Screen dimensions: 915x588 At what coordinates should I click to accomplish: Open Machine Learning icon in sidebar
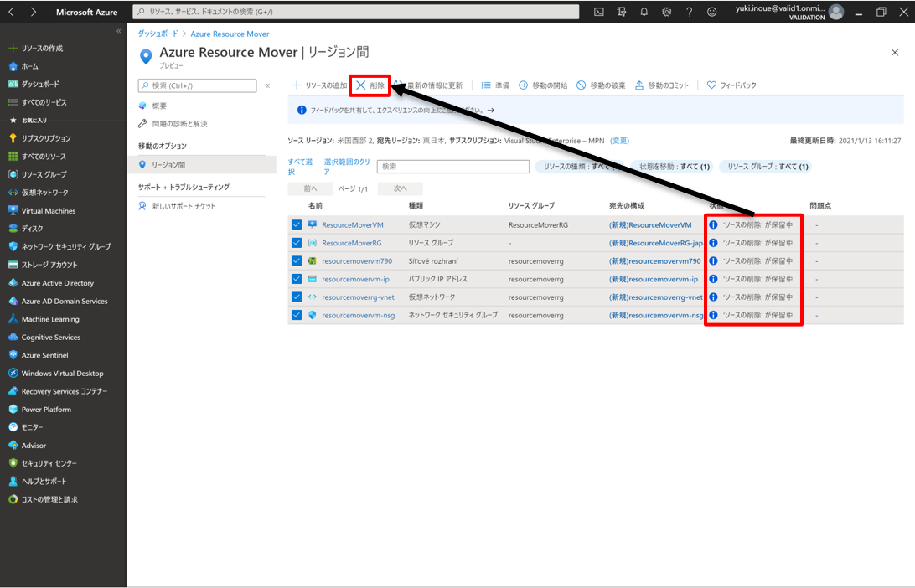click(x=13, y=319)
